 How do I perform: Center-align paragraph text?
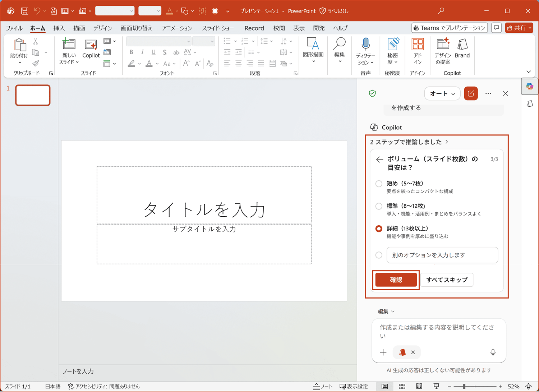(239, 64)
